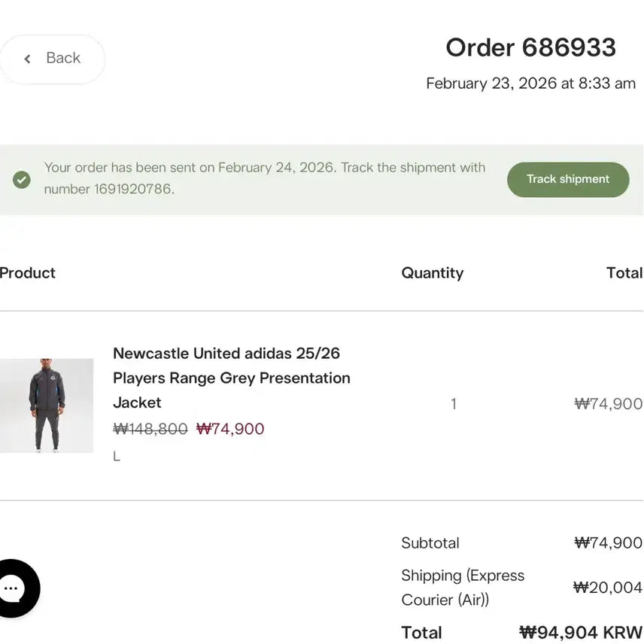Click the left chevron arrow beside Back
644x644 pixels.
coord(28,59)
